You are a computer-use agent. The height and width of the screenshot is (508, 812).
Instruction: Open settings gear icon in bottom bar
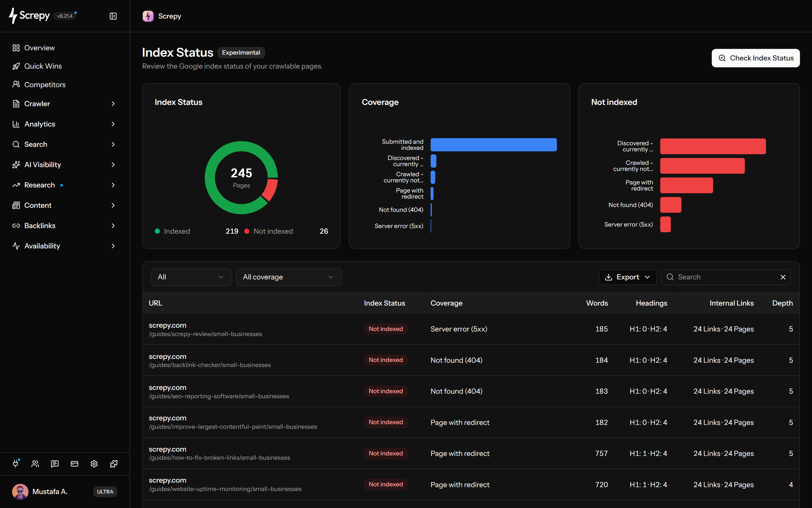tap(94, 464)
